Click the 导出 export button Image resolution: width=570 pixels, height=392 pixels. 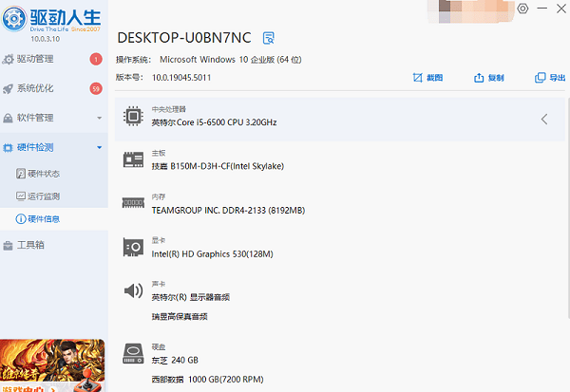[x=550, y=78]
